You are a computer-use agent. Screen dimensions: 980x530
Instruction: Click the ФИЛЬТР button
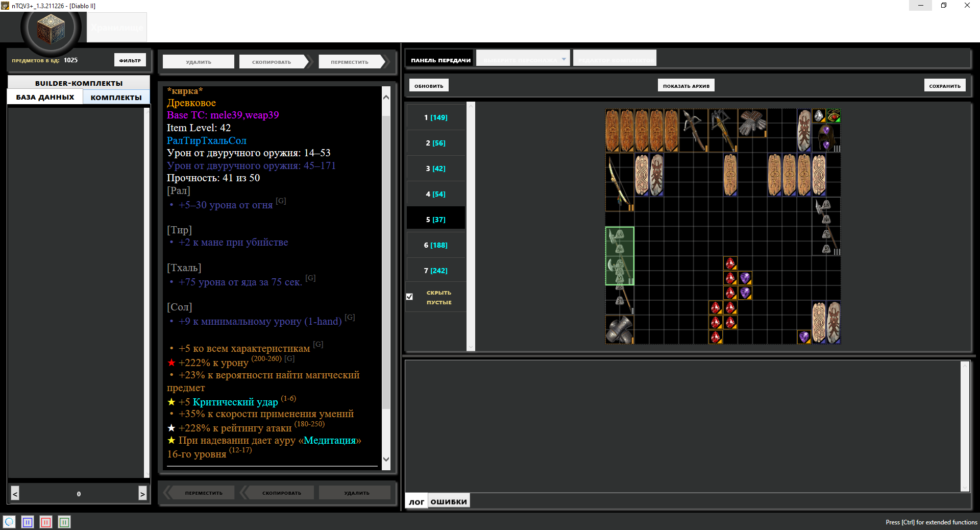pyautogui.click(x=130, y=60)
